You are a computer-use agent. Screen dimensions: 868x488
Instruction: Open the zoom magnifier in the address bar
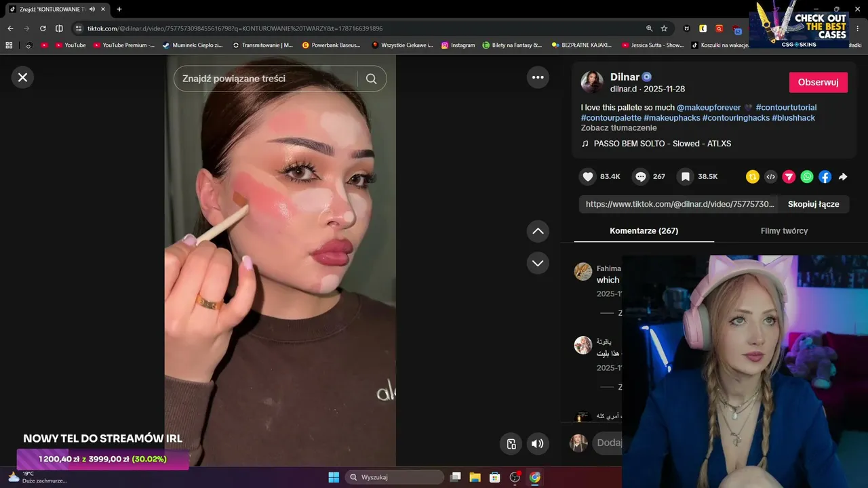[x=649, y=28]
